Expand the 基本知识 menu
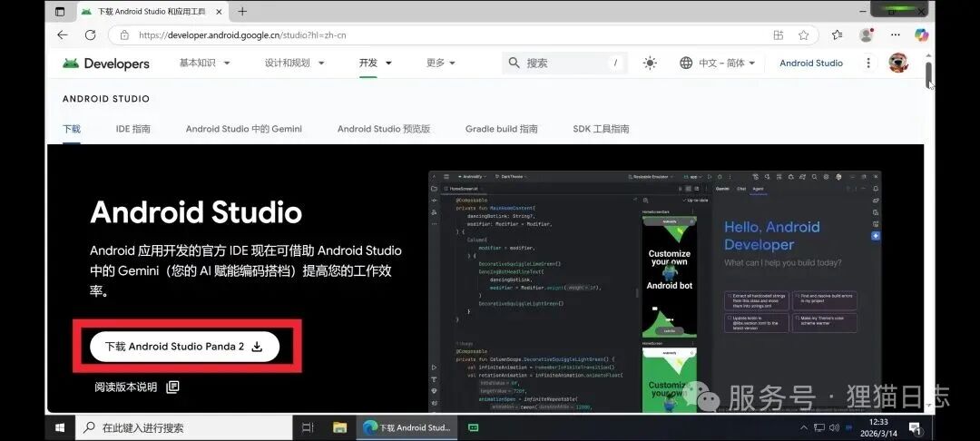Screen dimensions: 980x441 (204, 63)
